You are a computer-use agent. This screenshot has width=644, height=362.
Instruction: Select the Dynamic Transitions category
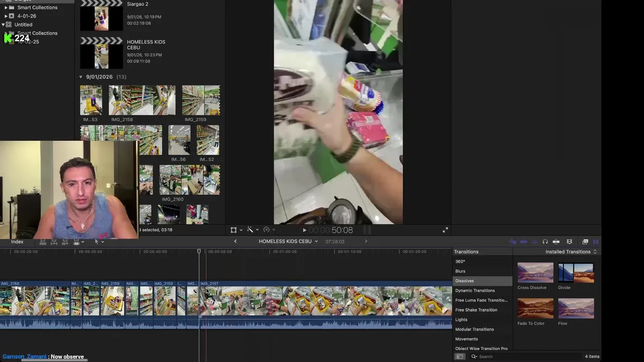click(475, 291)
